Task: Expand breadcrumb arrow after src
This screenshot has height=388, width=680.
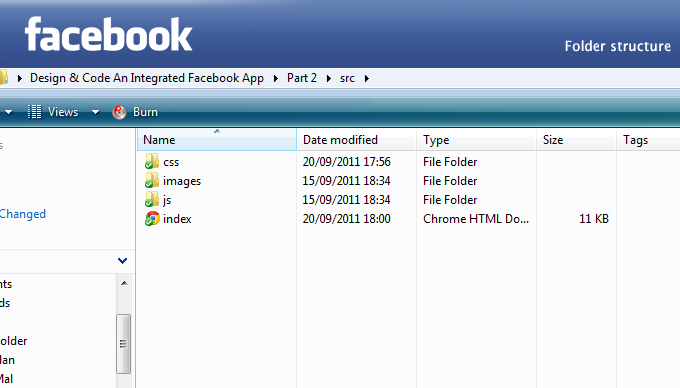Action: (367, 78)
